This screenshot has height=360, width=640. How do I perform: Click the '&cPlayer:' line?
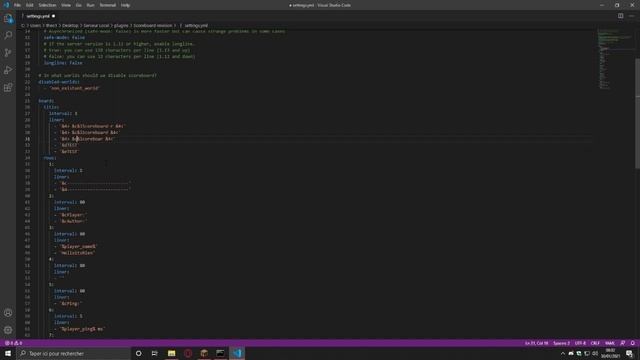click(x=73, y=215)
